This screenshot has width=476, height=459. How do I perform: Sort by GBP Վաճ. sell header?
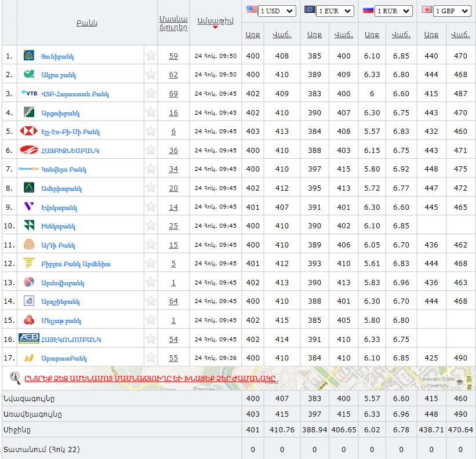[x=460, y=35]
